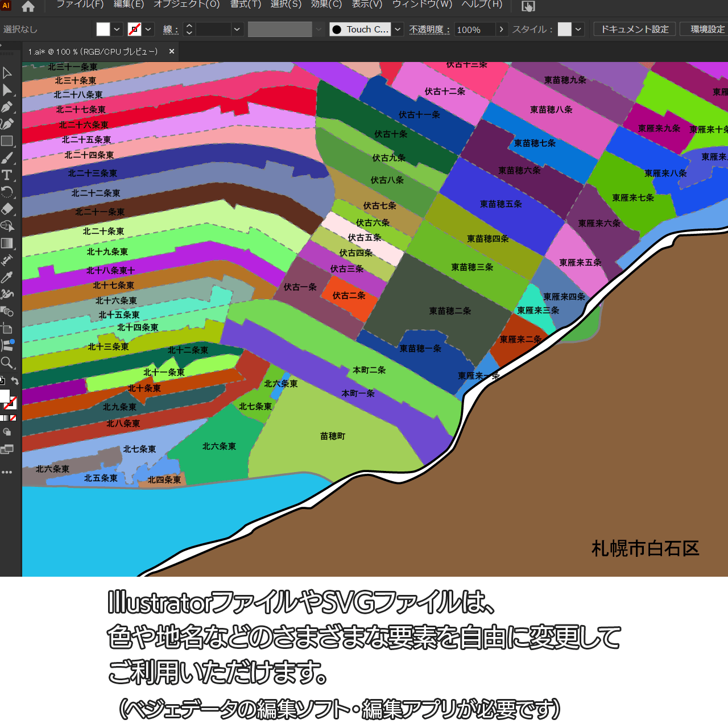
Task: Open the ファイル(F) menu
Action: [x=80, y=5]
